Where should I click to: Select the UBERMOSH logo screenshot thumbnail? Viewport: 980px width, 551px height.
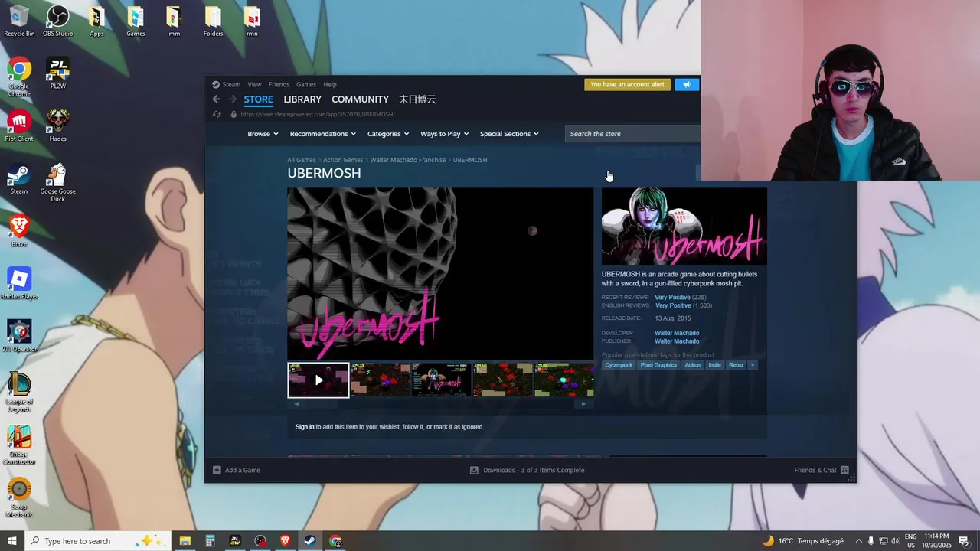click(x=442, y=380)
